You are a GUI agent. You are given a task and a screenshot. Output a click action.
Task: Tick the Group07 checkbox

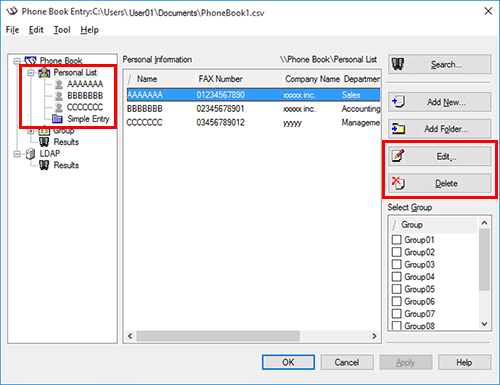tap(396, 314)
